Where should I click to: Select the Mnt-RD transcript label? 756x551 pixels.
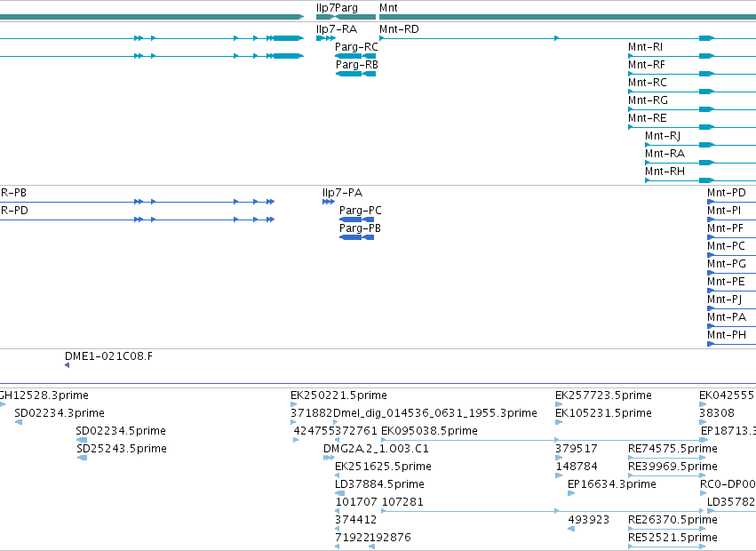399,29
